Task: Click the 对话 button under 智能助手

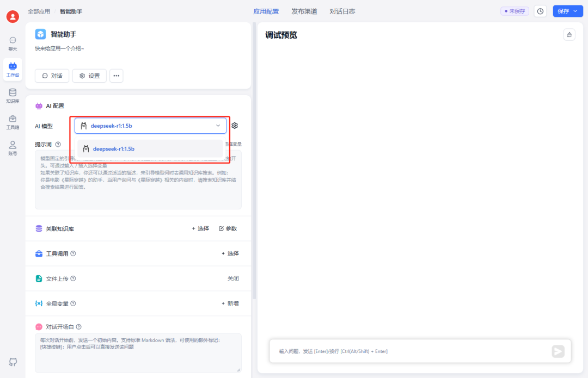Action: 52,76
